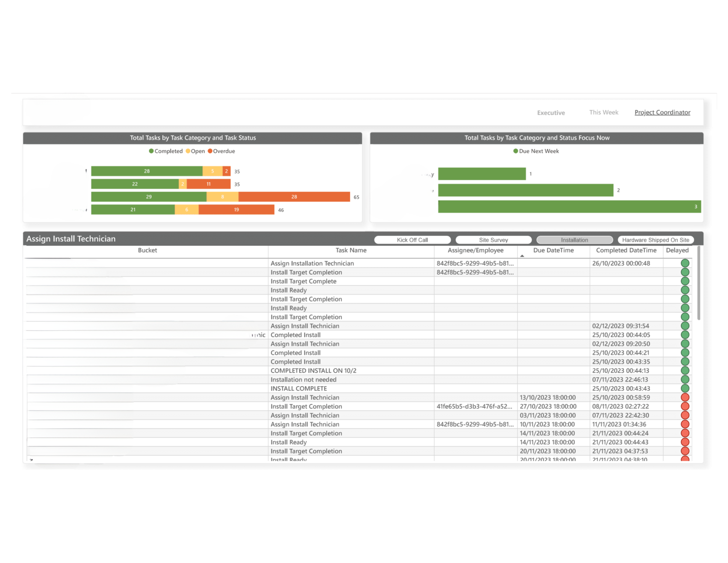Click green Delayed dot beside Installation not needed
The image size is (728, 563).
pyautogui.click(x=684, y=379)
